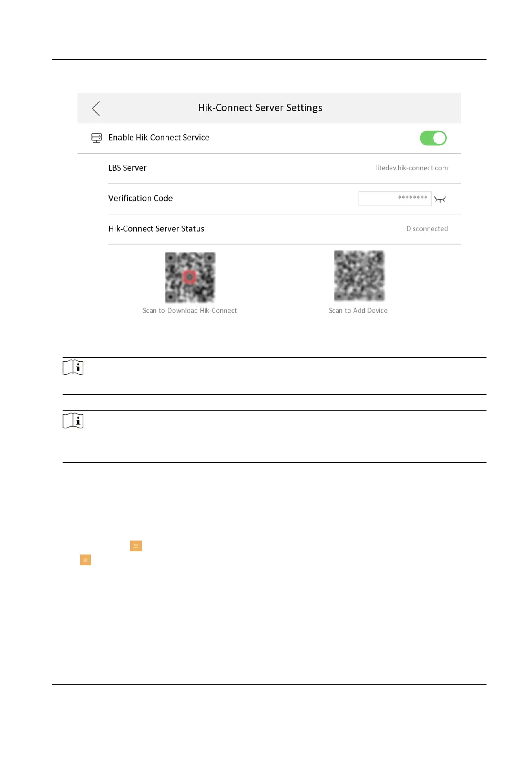
Task: Click the orange sliders settings icon
Action: (136, 546)
